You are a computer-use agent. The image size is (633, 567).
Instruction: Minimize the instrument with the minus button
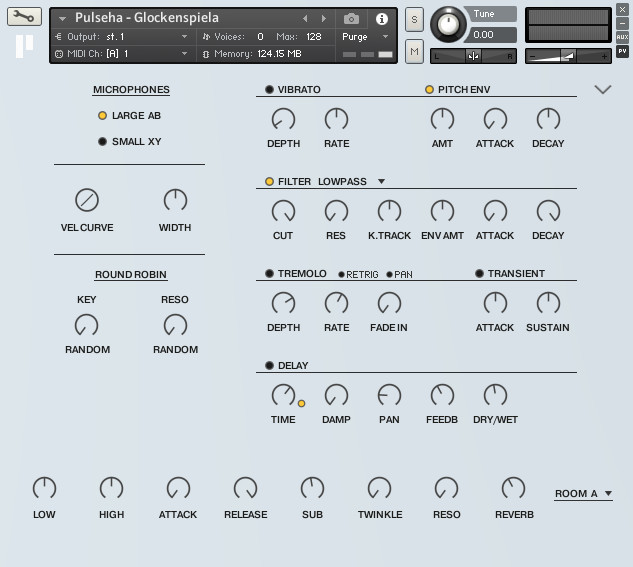[622, 23]
